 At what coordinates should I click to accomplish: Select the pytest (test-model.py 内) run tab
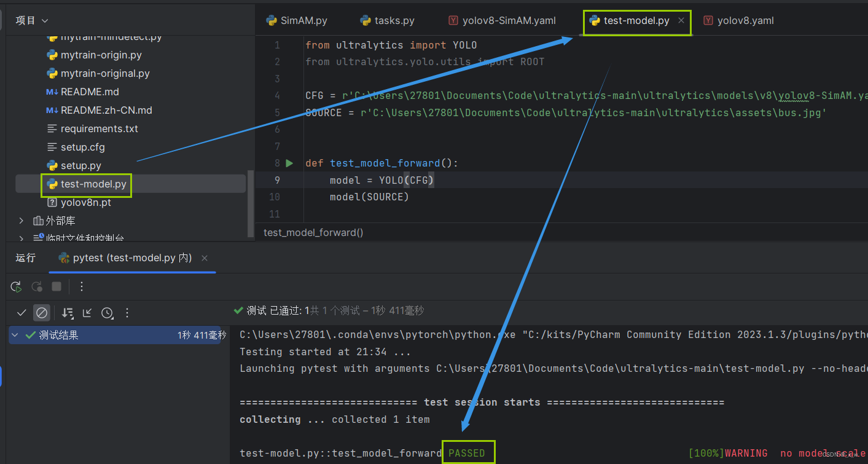pos(125,258)
